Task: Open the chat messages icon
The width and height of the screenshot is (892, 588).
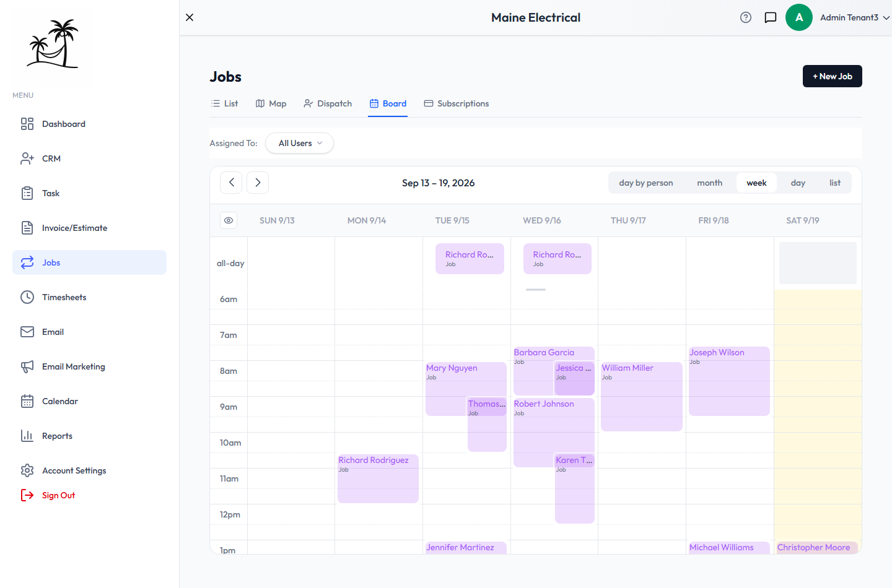Action: [771, 17]
